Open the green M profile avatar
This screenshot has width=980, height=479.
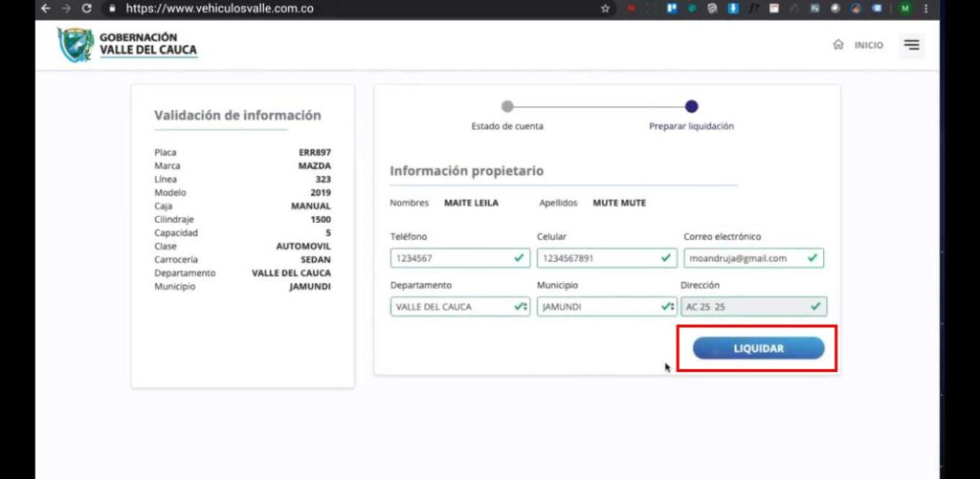tap(905, 9)
